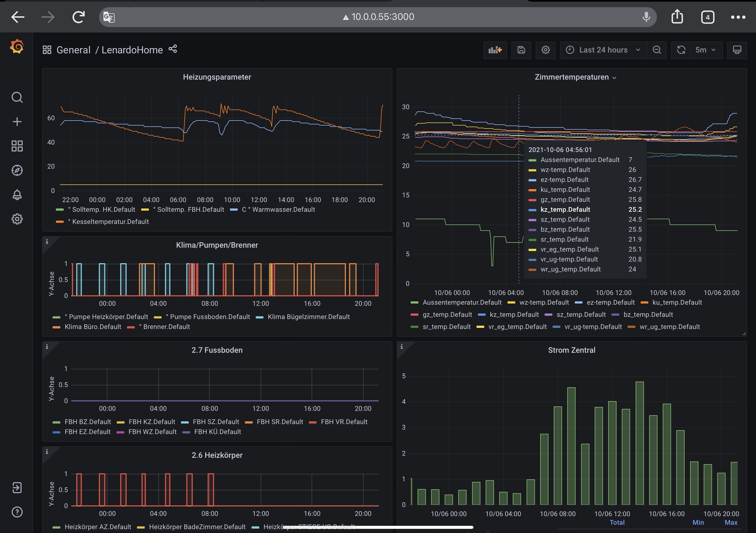This screenshot has height=533, width=756.
Task: Share dashboard via share icon beside title
Action: (x=173, y=49)
